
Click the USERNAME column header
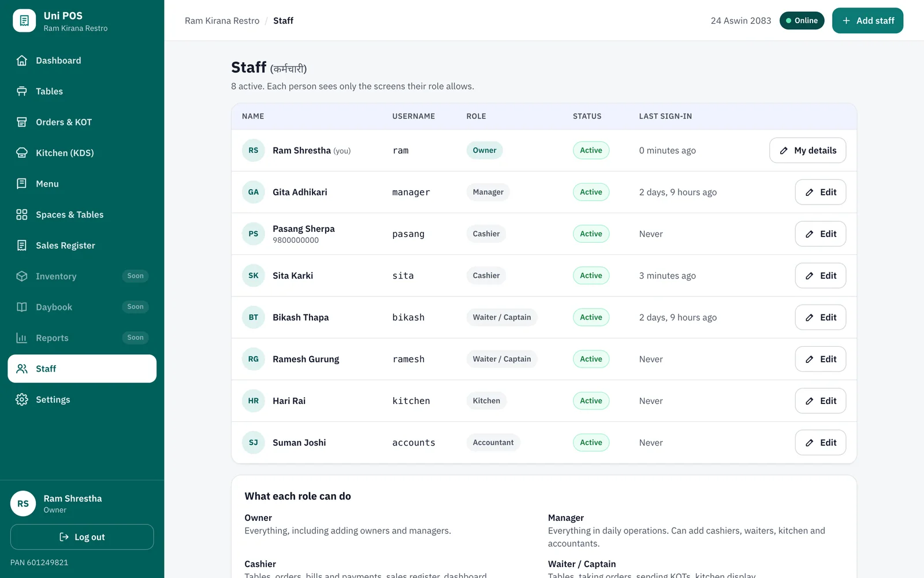coord(413,116)
